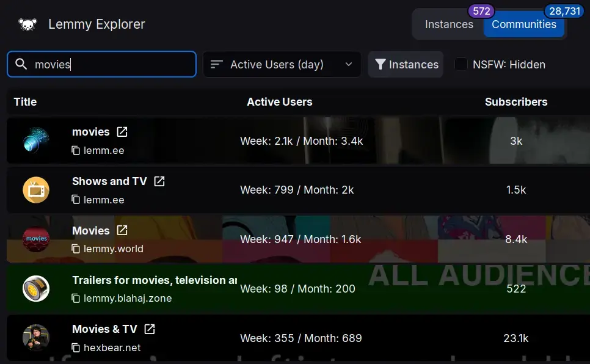Open external link for lemmy.world Movies community

122,230
